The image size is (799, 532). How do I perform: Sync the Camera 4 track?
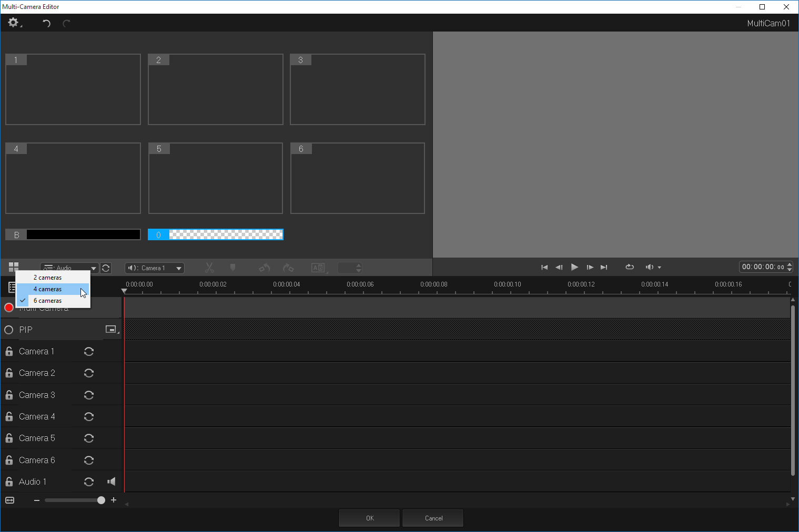(x=89, y=416)
